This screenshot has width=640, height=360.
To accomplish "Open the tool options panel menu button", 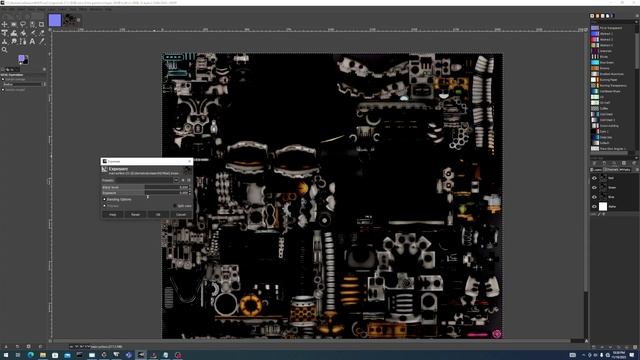I will pos(44,69).
